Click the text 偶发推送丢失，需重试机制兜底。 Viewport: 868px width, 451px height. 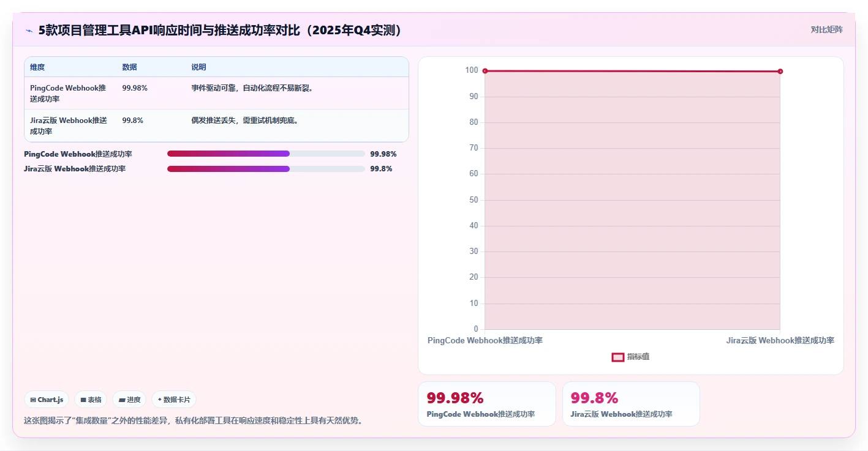[x=246, y=121]
